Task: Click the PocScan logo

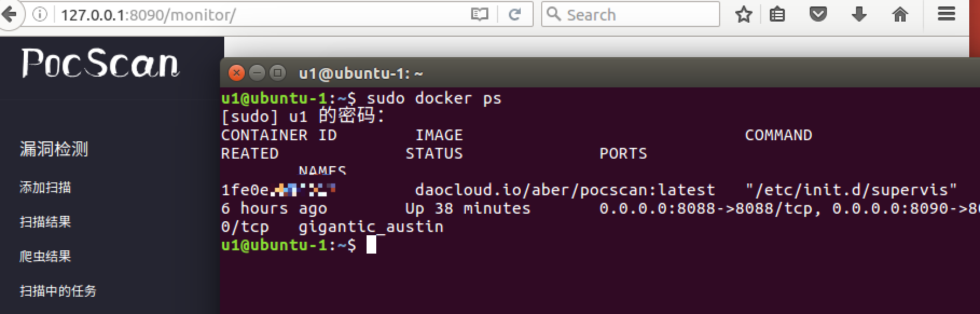Action: [x=100, y=65]
